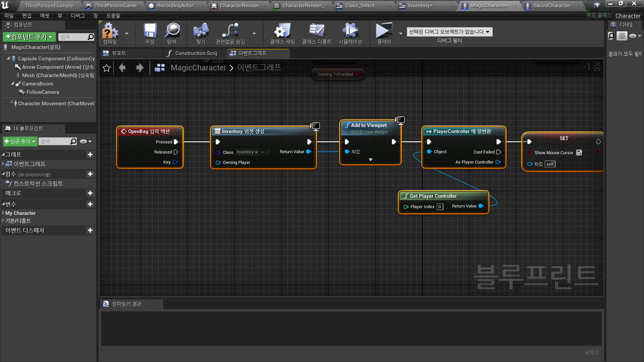Click the favorite star icon in graph

pos(106,68)
